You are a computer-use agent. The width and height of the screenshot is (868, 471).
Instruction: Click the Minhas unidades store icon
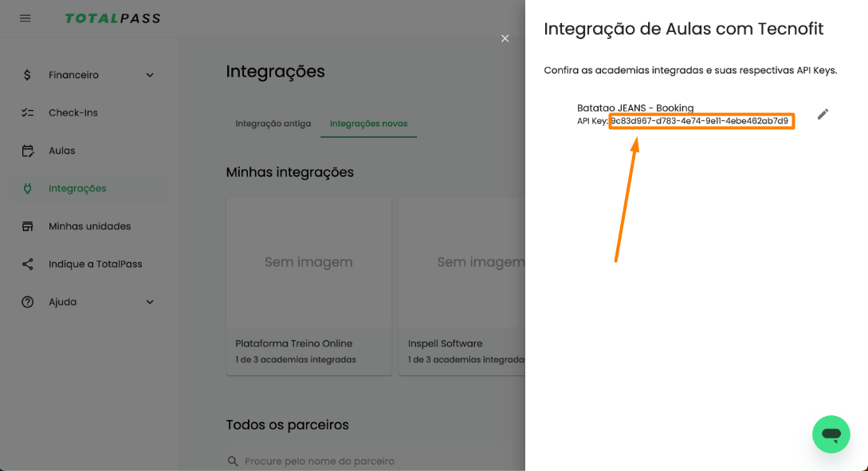[x=27, y=226]
